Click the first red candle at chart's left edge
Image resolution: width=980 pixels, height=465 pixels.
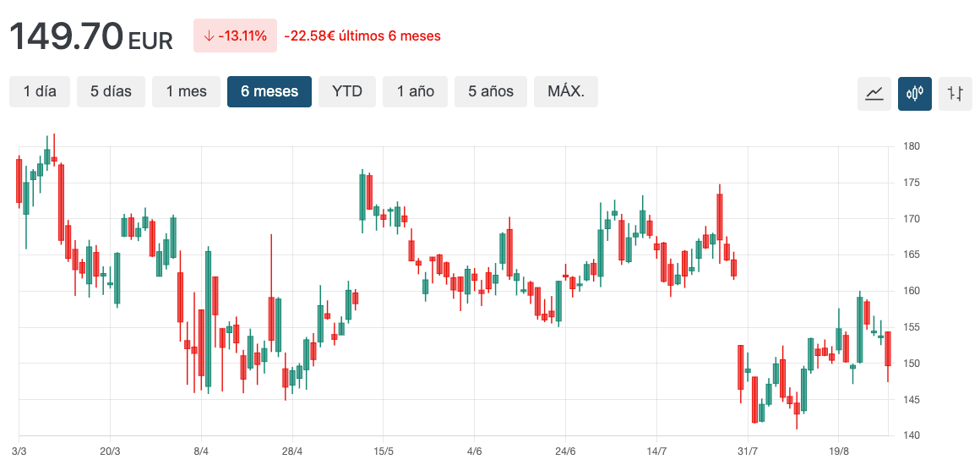19,180
